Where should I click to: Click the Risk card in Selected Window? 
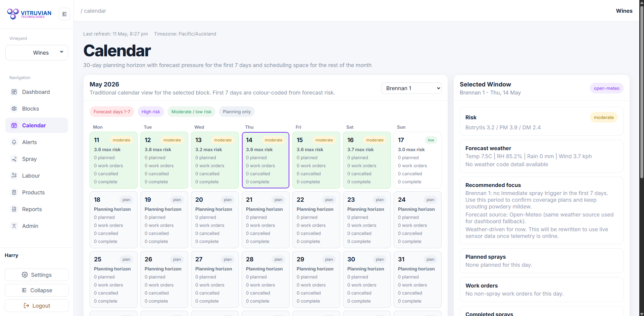(541, 121)
